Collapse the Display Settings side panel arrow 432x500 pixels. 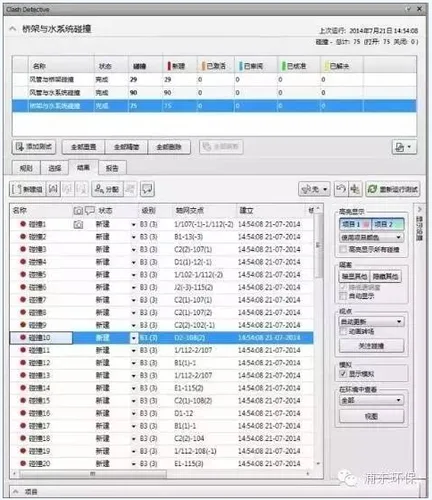tap(420, 209)
